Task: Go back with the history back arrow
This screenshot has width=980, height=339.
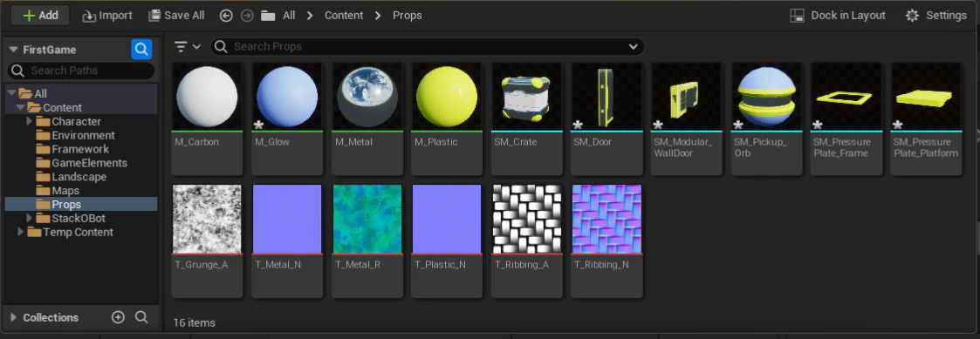Action: coord(226,16)
